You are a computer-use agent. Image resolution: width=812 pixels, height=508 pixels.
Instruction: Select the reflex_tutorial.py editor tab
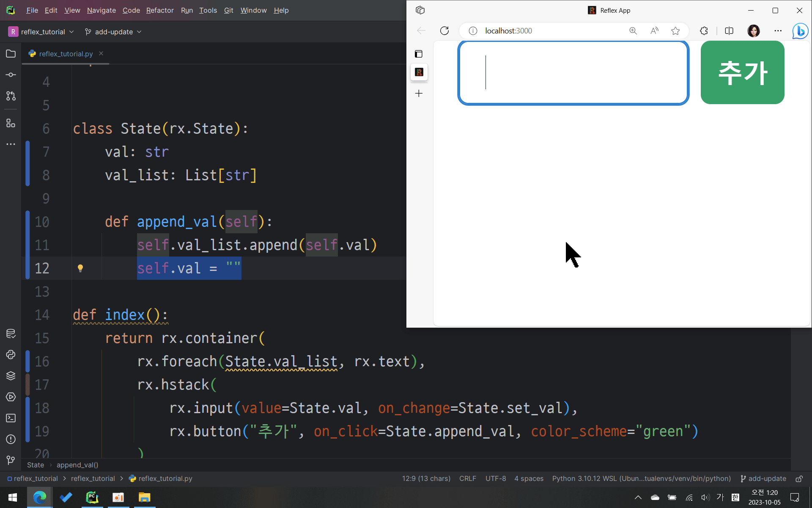coord(66,54)
